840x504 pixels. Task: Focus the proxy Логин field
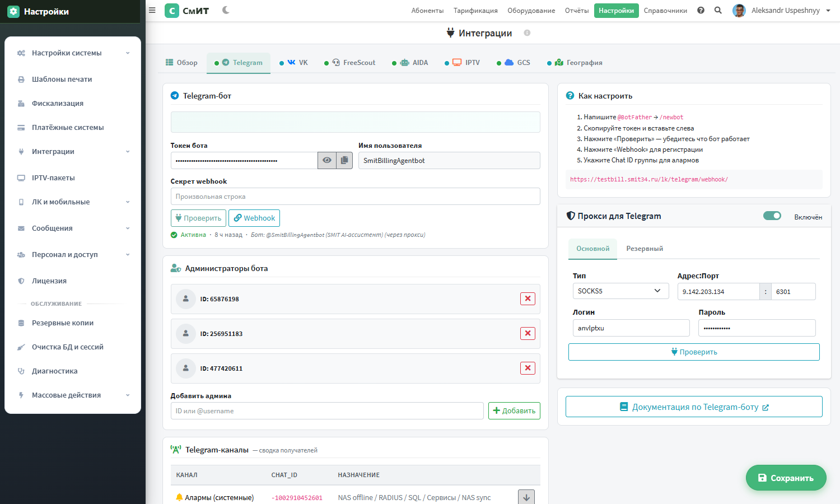click(631, 328)
